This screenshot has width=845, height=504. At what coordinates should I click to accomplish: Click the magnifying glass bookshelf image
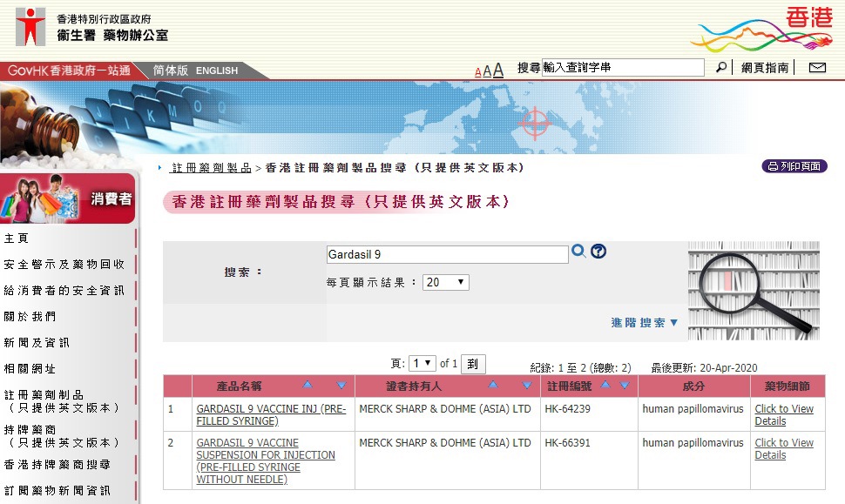[754, 291]
